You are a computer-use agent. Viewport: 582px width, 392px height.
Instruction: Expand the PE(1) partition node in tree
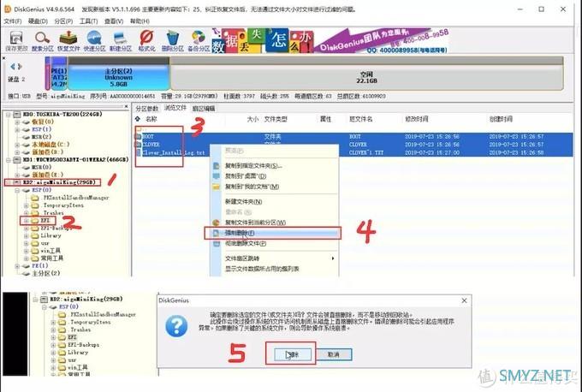click(17, 266)
